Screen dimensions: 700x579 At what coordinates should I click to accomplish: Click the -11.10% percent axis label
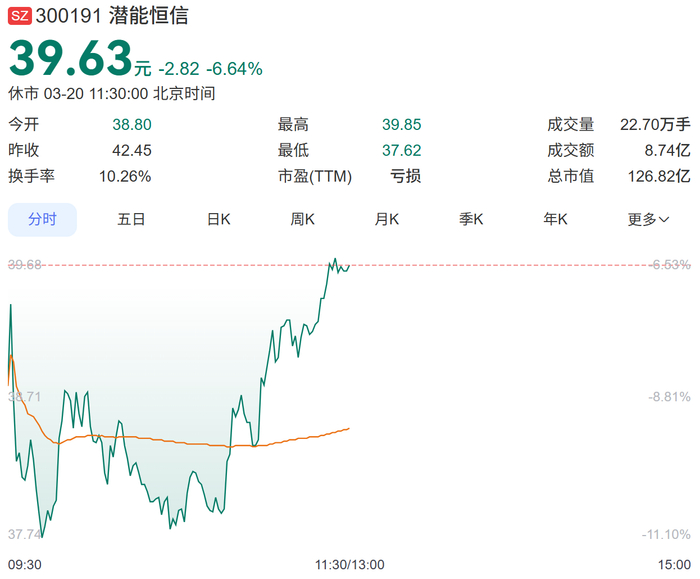coord(666,534)
